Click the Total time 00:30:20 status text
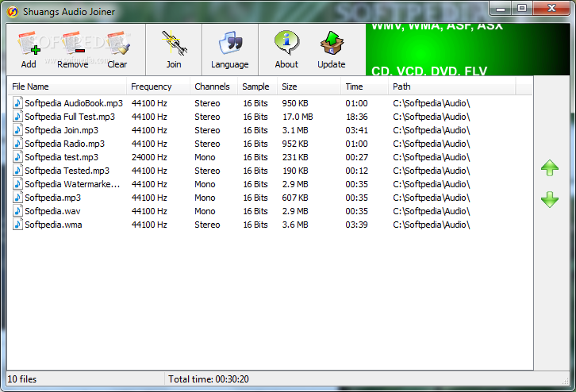576x392 pixels. (209, 379)
